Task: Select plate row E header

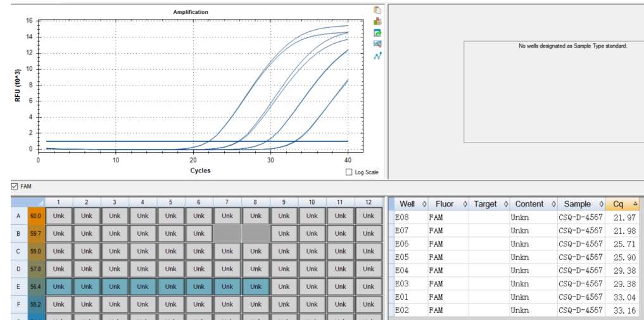Action: click(19, 286)
